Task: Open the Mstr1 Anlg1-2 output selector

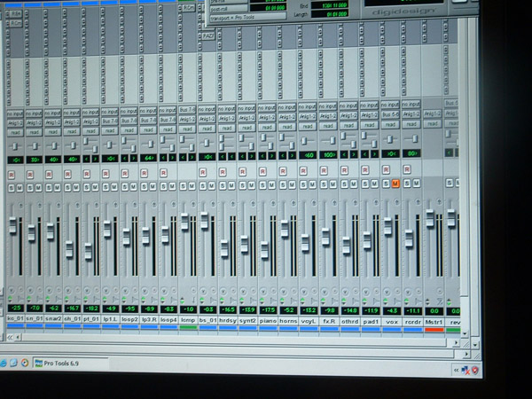Action: pos(433,114)
